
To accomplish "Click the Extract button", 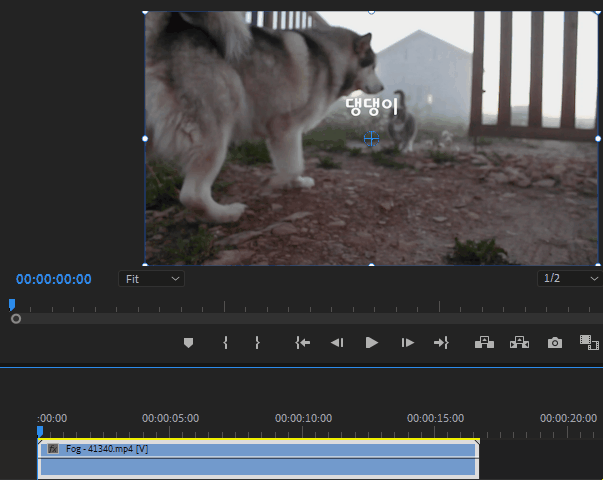I will click(x=519, y=342).
